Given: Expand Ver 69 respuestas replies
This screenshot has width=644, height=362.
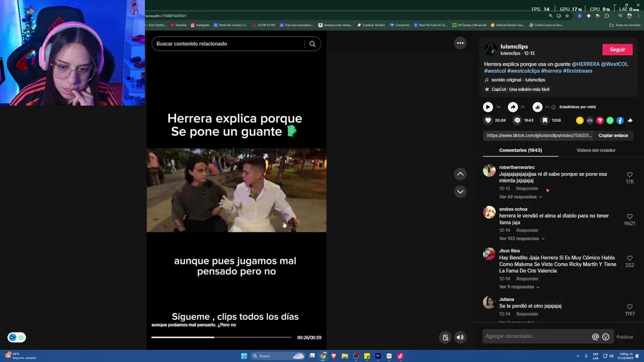Looking at the screenshot, I should click(521, 197).
